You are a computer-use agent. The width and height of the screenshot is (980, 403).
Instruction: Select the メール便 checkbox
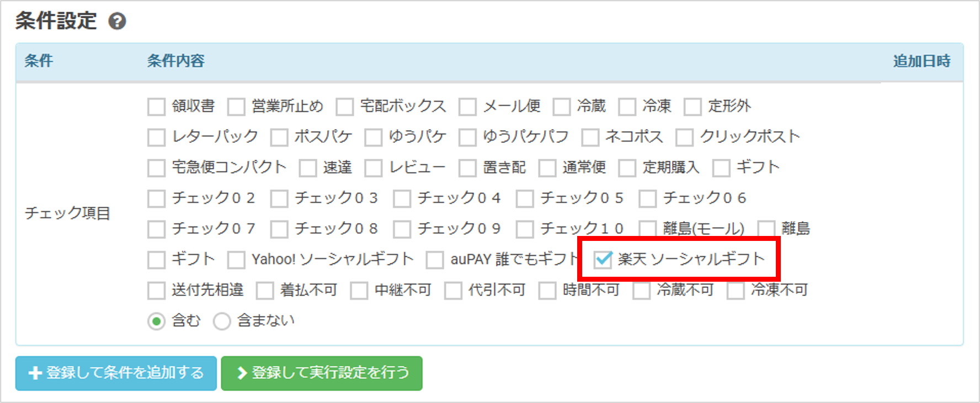467,106
